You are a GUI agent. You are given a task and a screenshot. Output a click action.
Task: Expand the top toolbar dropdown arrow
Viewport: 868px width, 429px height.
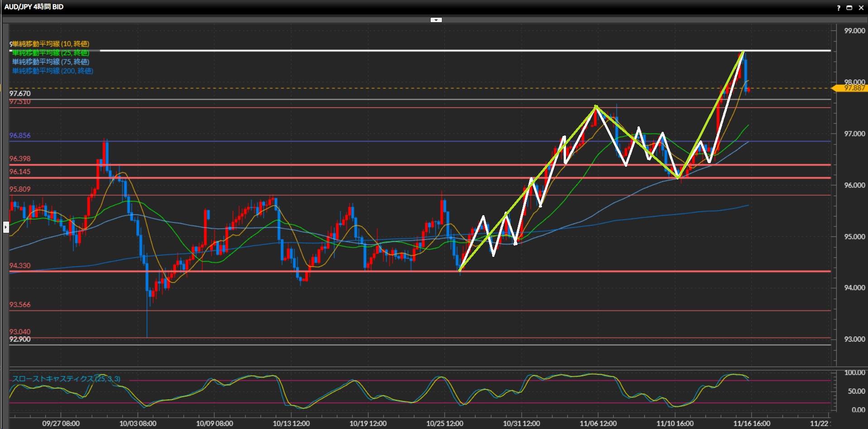tap(436, 20)
